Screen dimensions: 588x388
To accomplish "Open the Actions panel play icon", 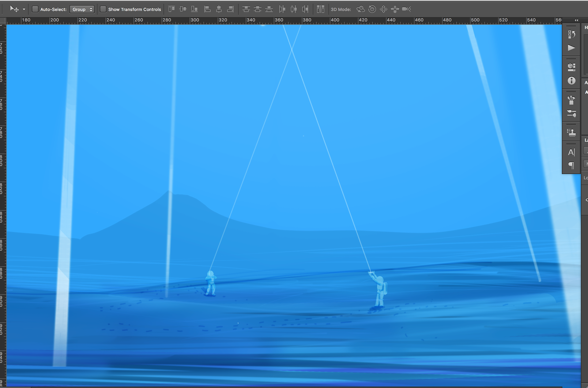I will click(x=571, y=48).
